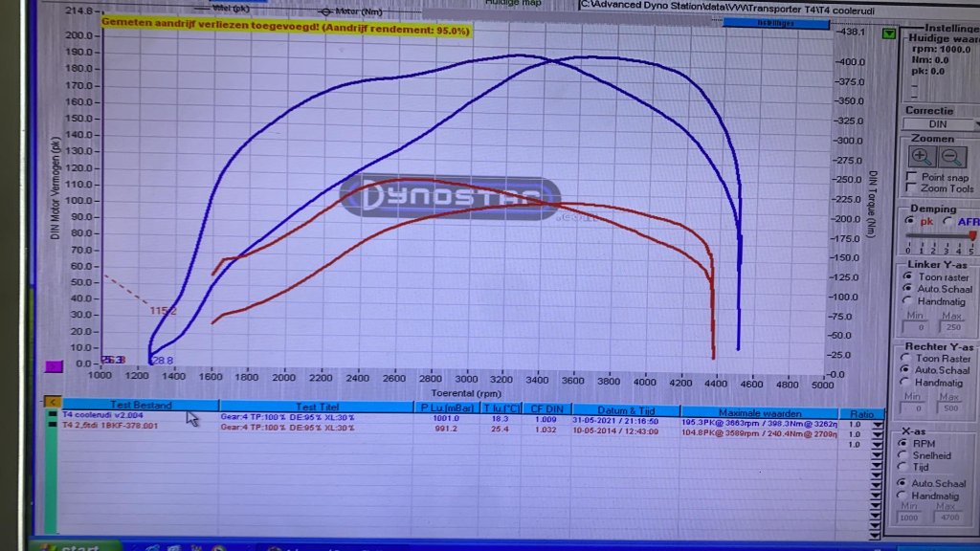
Task: Click the Demping slider handle
Action: tap(972, 234)
